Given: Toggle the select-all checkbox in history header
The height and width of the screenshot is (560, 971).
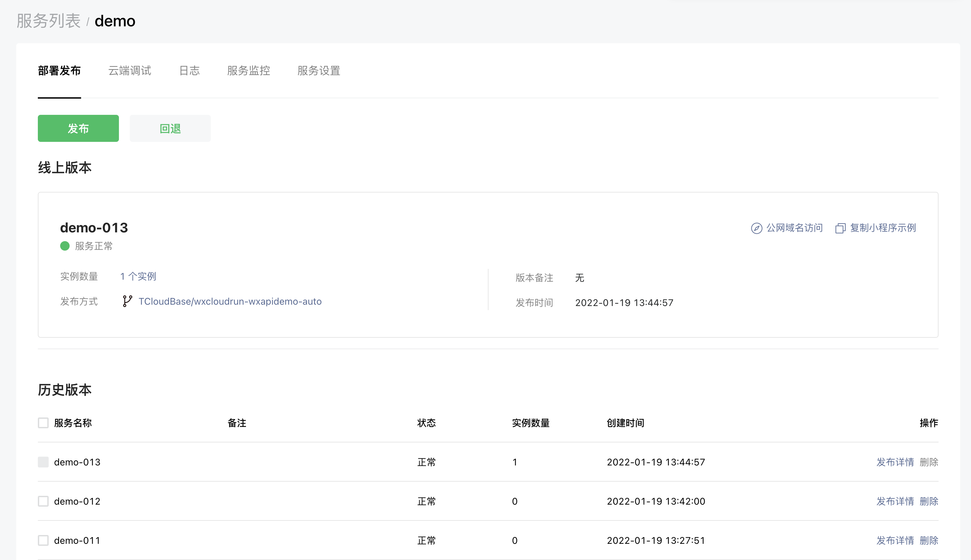Looking at the screenshot, I should [x=43, y=423].
